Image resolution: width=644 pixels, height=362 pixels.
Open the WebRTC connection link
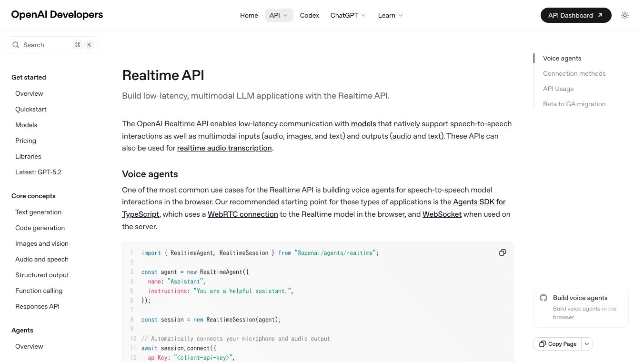tap(242, 214)
